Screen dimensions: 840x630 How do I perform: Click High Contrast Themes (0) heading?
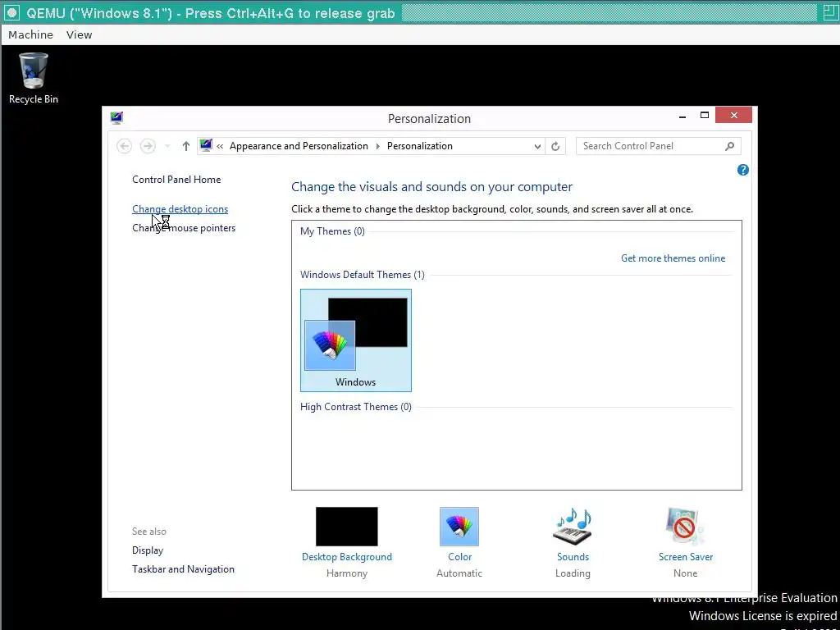click(x=356, y=407)
